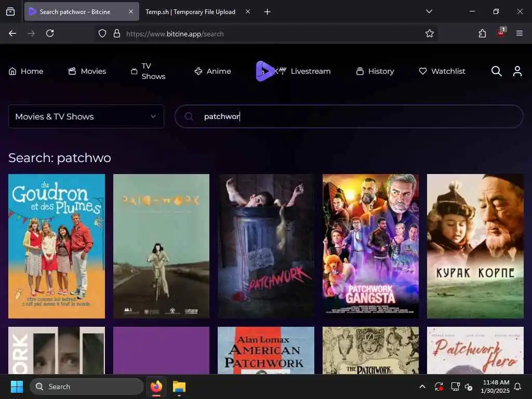
Task: Open File Explorer from the taskbar
Action: tap(179, 387)
